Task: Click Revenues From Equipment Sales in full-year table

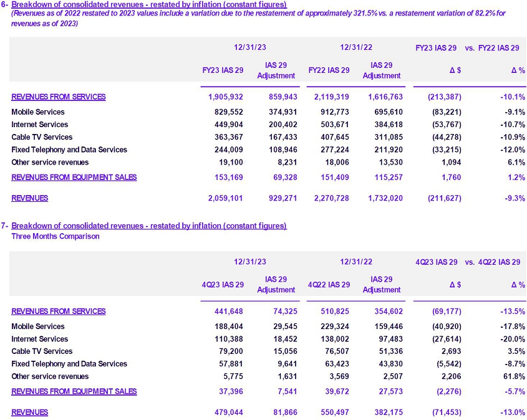Action: (x=74, y=177)
